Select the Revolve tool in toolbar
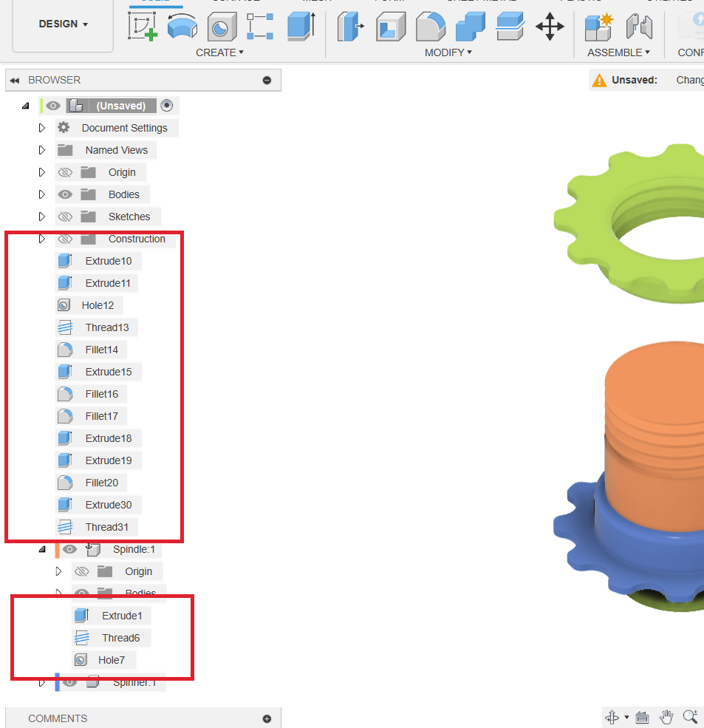This screenshot has height=728, width=704. [x=182, y=27]
